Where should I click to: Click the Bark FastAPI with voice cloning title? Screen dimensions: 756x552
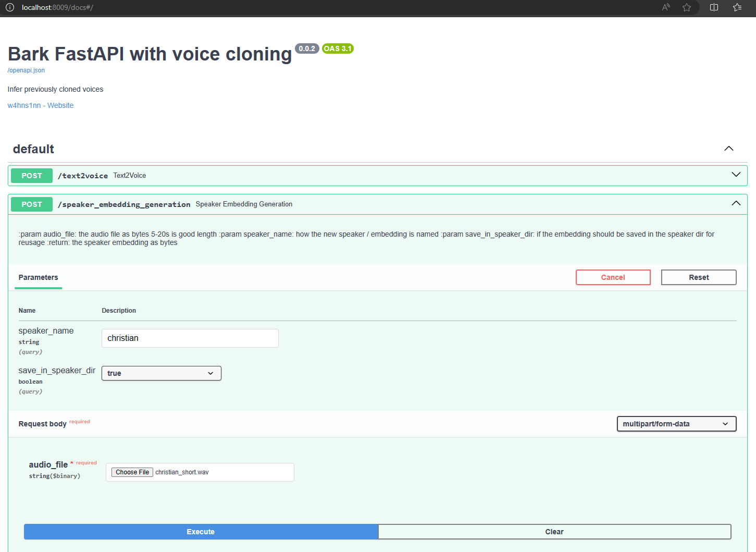point(150,54)
